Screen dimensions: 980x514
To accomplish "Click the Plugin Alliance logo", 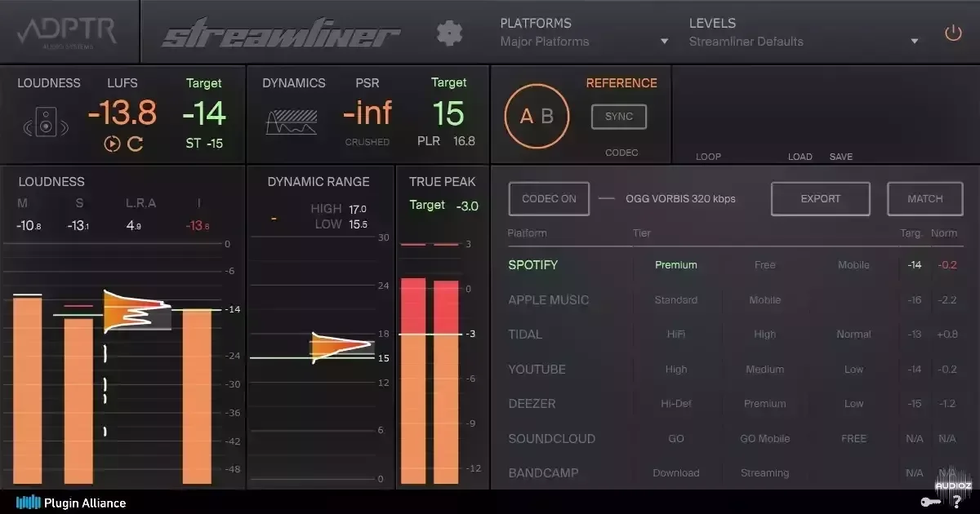I will click(x=71, y=503).
